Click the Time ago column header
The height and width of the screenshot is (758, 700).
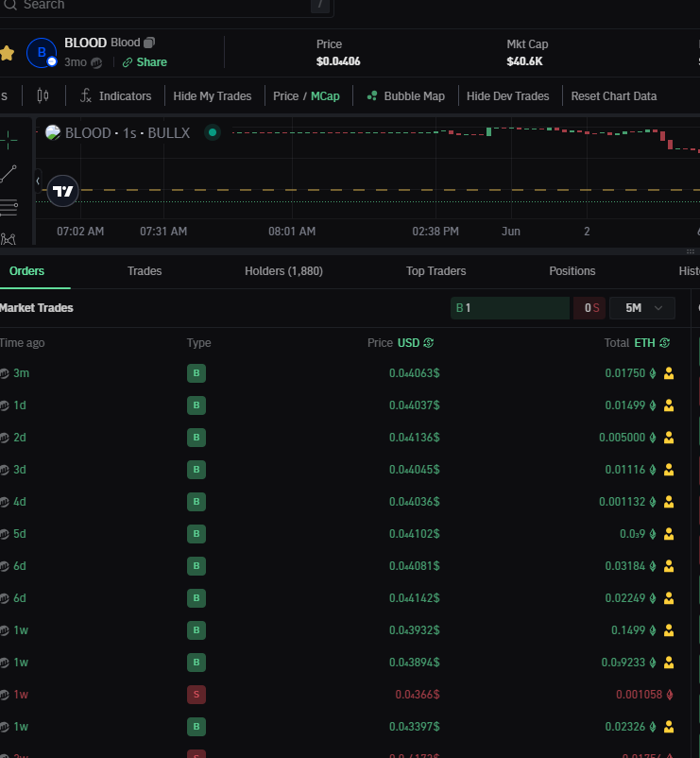point(23,343)
